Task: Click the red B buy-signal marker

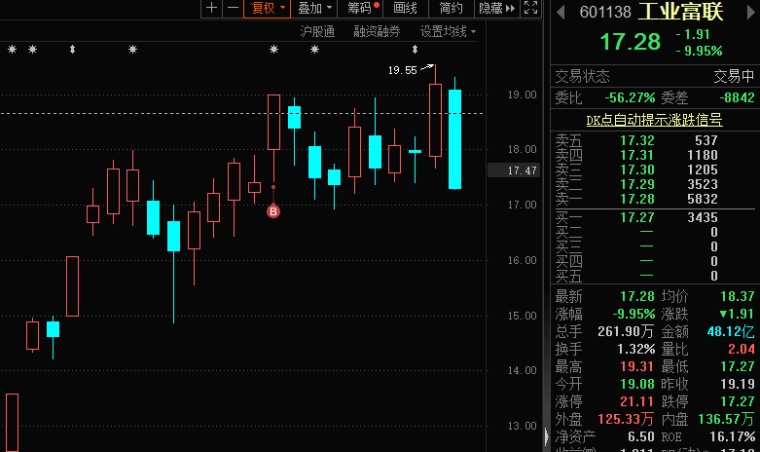Action: [x=273, y=211]
